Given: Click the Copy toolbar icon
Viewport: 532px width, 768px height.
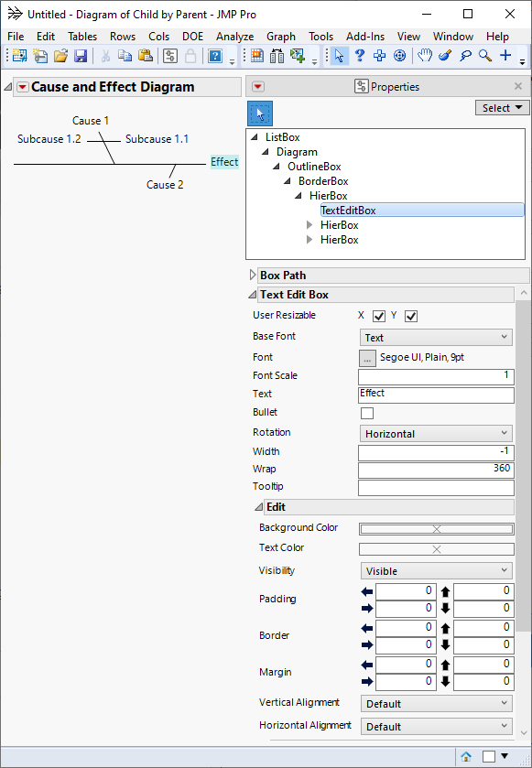Looking at the screenshot, I should click(125, 56).
